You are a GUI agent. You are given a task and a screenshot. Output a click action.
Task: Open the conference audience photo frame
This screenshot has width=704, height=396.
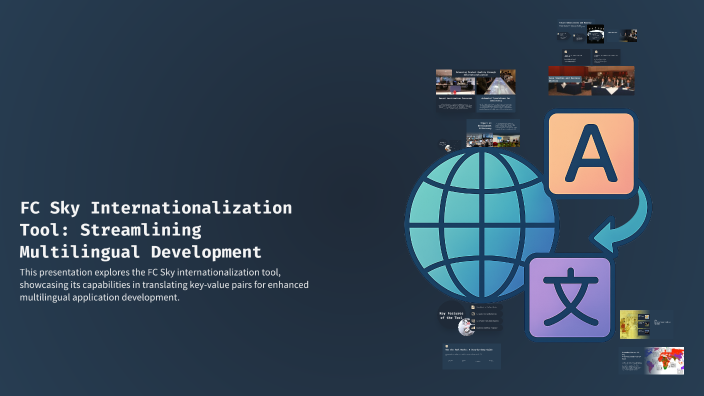coord(591,80)
